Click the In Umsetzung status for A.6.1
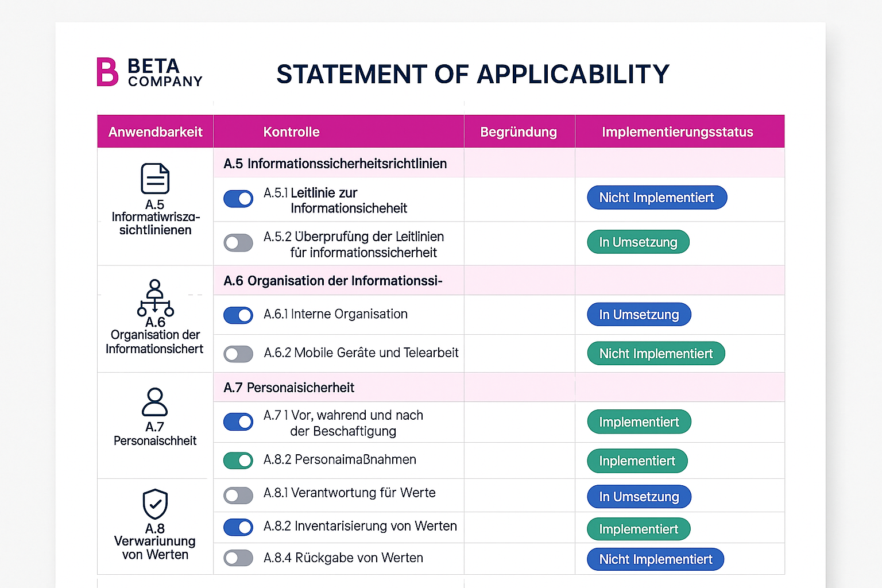This screenshot has width=882, height=588. [x=639, y=315]
